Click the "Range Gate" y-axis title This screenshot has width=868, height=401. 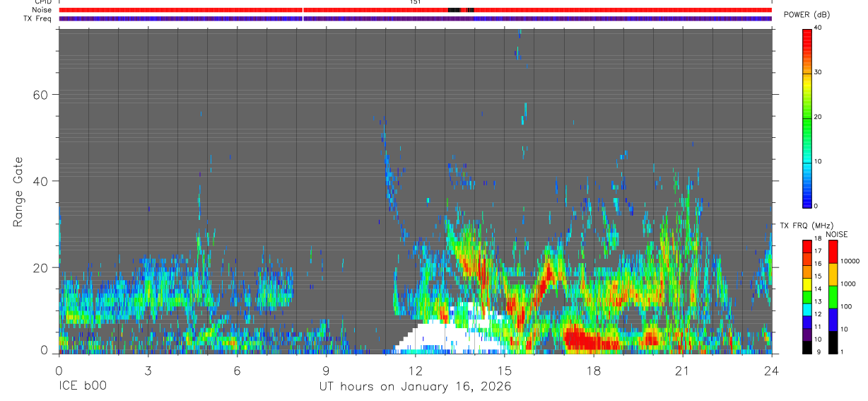click(x=19, y=191)
